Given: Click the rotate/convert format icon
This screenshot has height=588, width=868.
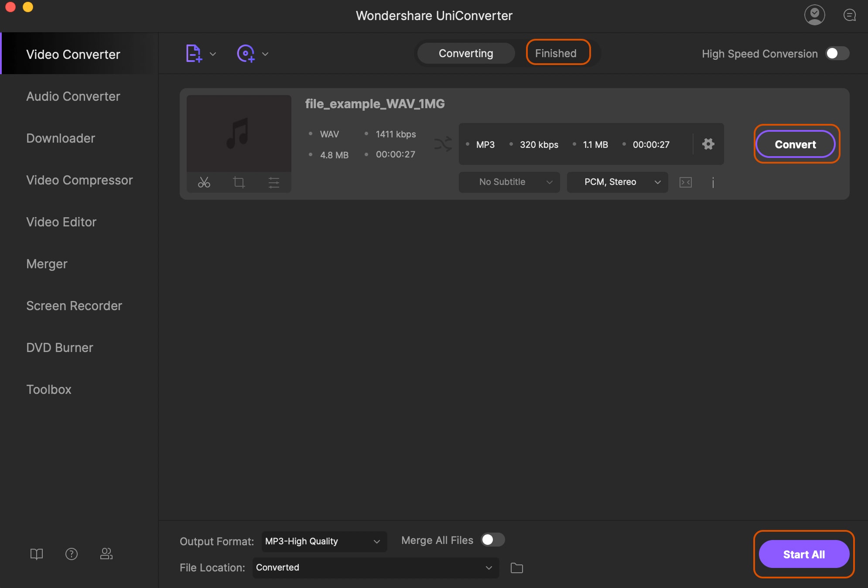Looking at the screenshot, I should point(443,143).
